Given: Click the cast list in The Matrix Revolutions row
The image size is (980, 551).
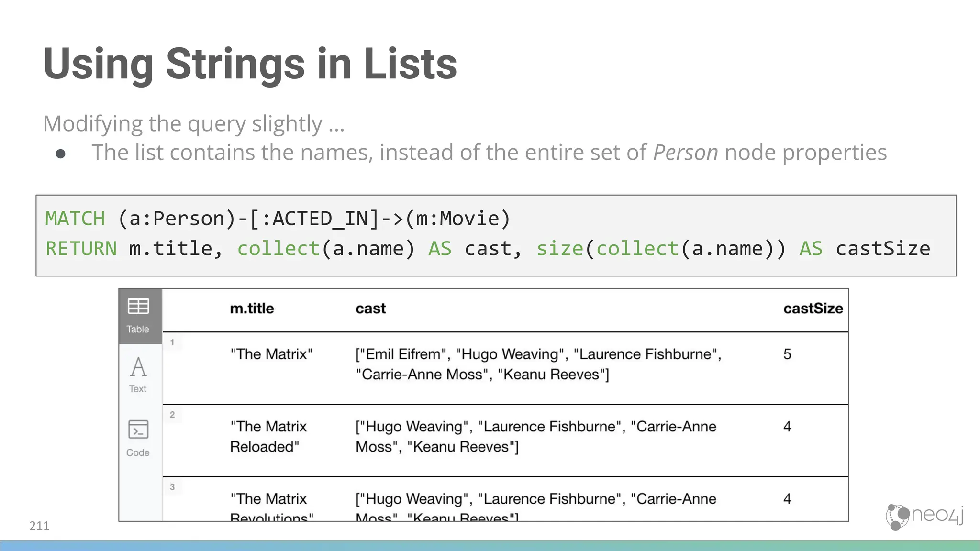Looking at the screenshot, I should (x=536, y=507).
